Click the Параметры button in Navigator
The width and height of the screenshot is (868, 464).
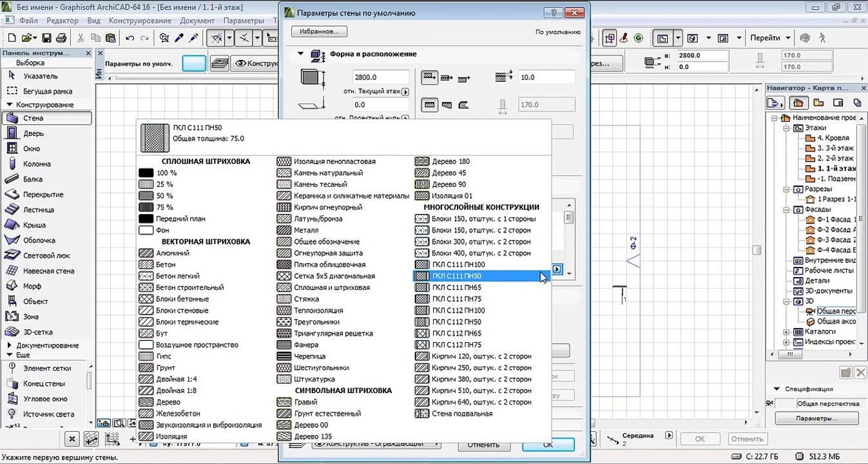pyautogui.click(x=816, y=418)
